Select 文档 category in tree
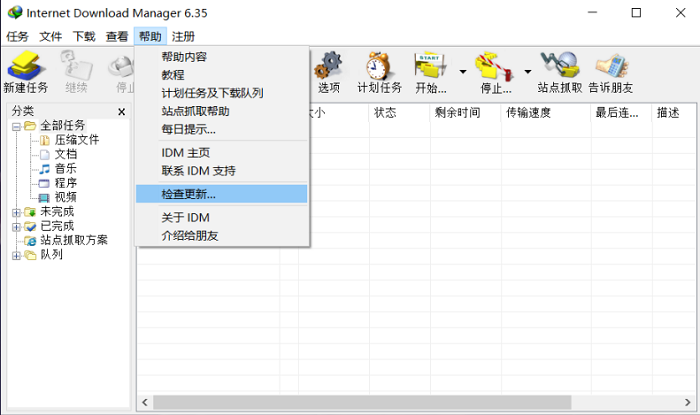Image resolution: width=700 pixels, height=415 pixels. [66, 154]
